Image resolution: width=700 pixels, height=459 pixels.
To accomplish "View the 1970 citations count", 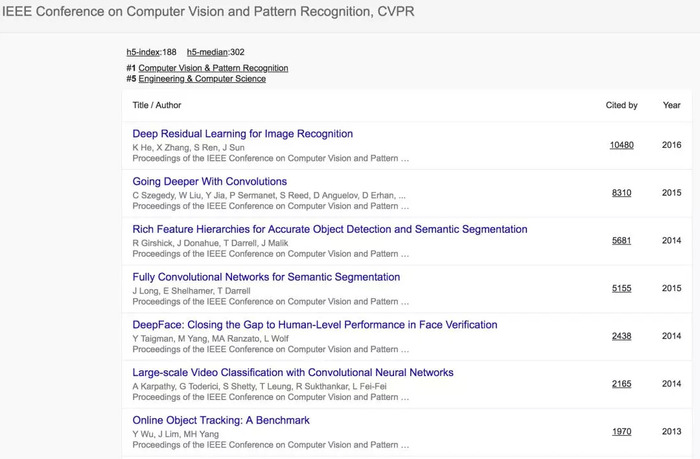I will 621,432.
